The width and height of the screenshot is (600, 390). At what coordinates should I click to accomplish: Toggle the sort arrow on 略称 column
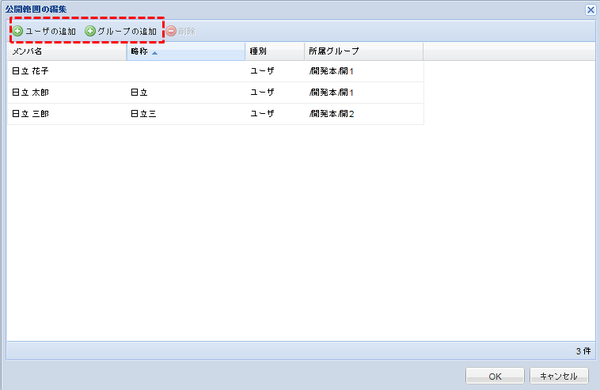coord(155,53)
